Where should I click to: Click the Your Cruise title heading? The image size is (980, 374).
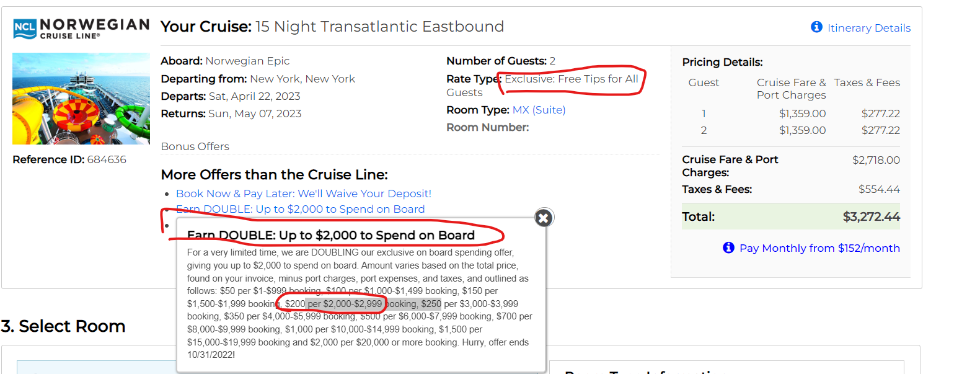tap(332, 27)
